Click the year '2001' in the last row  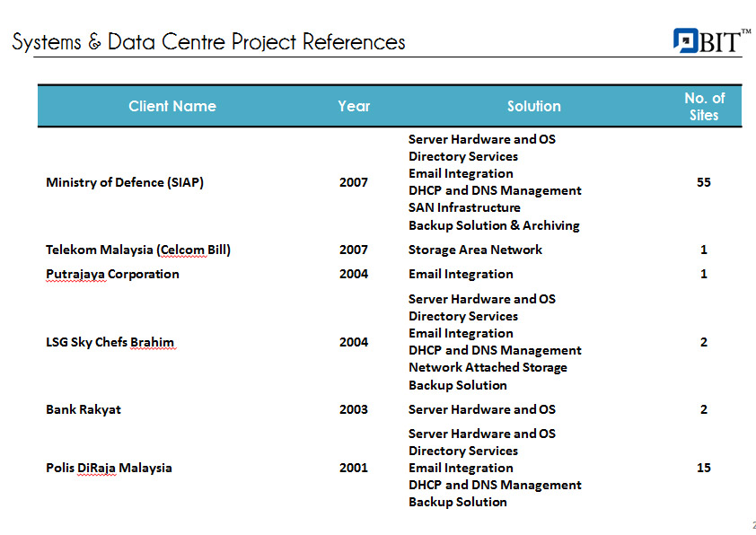pyautogui.click(x=354, y=468)
